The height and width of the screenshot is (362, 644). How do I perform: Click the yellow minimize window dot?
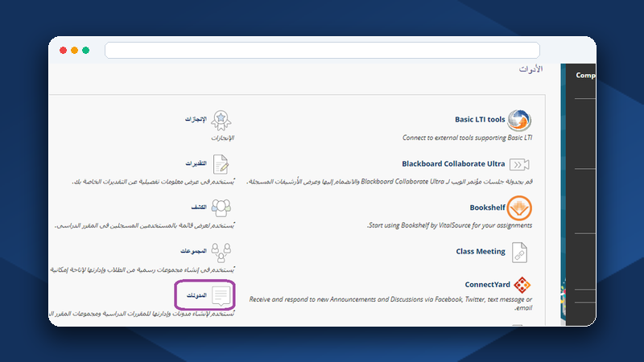tap(74, 50)
